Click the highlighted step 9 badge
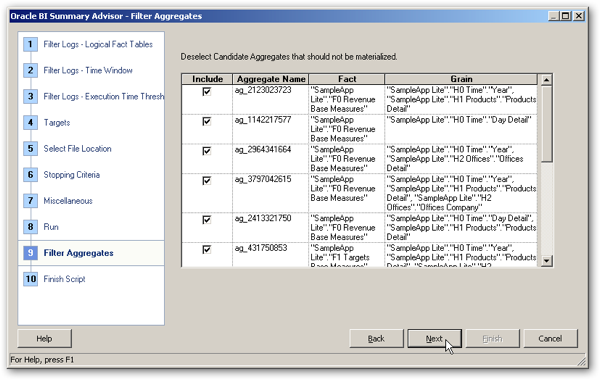Viewport: 600px width, 380px height. point(31,253)
